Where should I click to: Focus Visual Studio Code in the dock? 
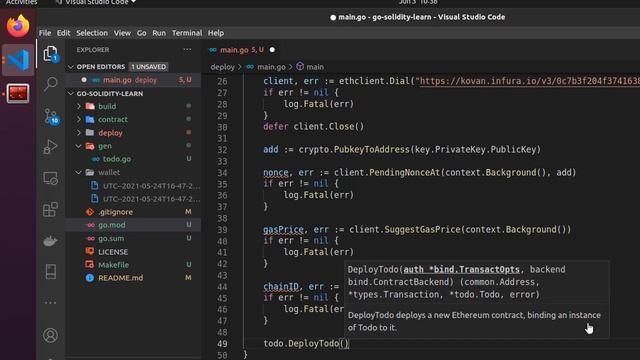pyautogui.click(x=18, y=60)
